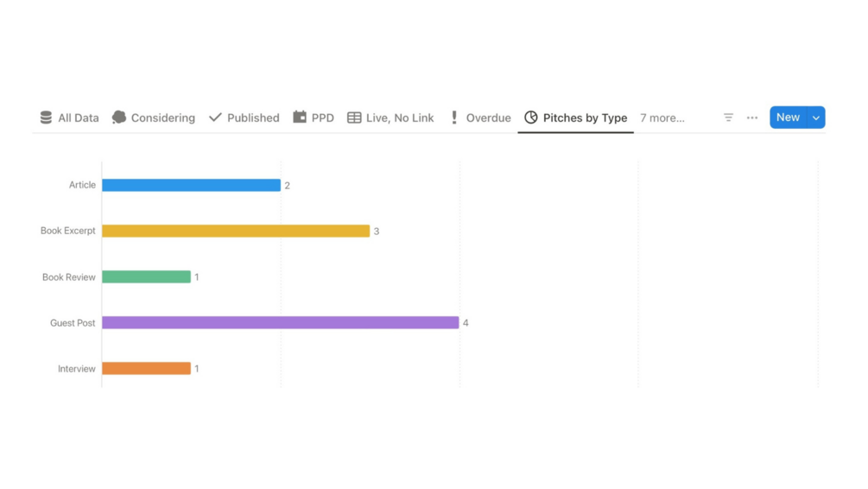Click the All Data database stack icon
This screenshot has width=868, height=489.
pyautogui.click(x=46, y=117)
